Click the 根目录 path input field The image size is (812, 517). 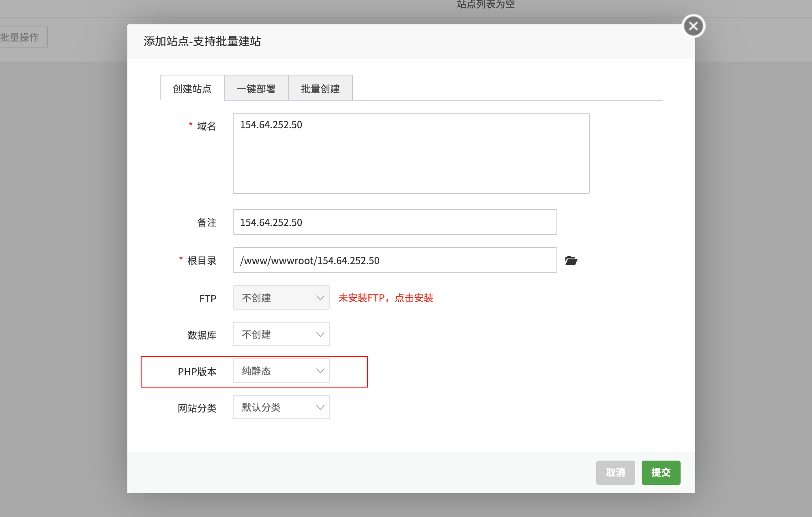[x=394, y=260]
